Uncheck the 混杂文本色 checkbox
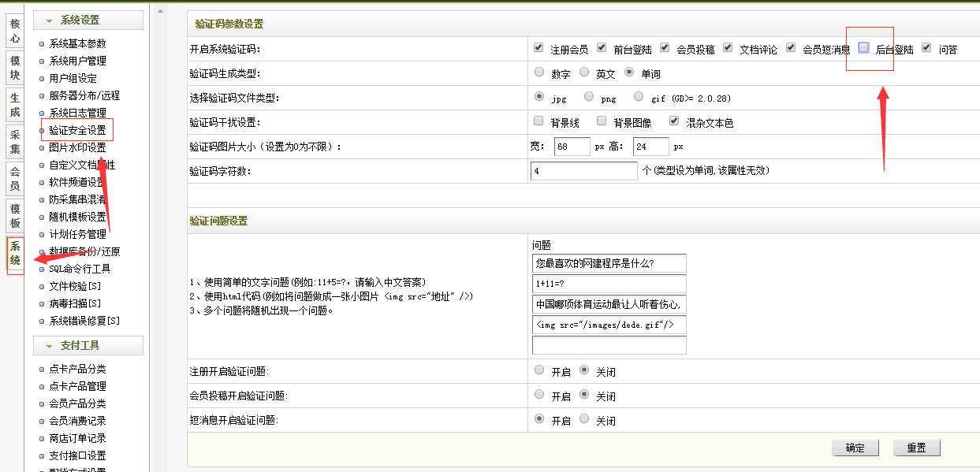980x472 pixels. pos(674,121)
